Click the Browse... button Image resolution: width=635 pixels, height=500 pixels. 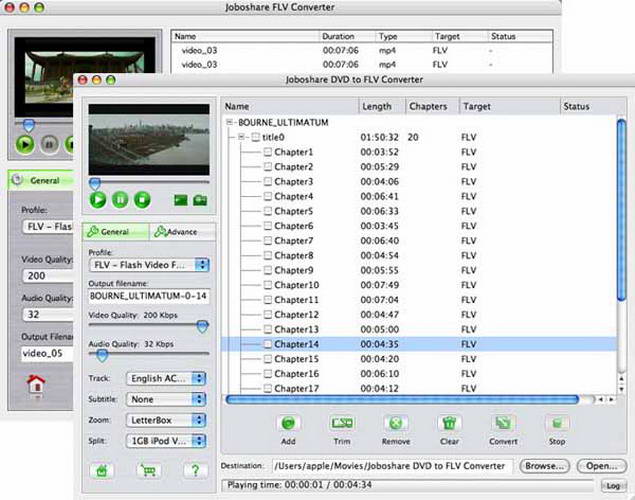pos(545,465)
